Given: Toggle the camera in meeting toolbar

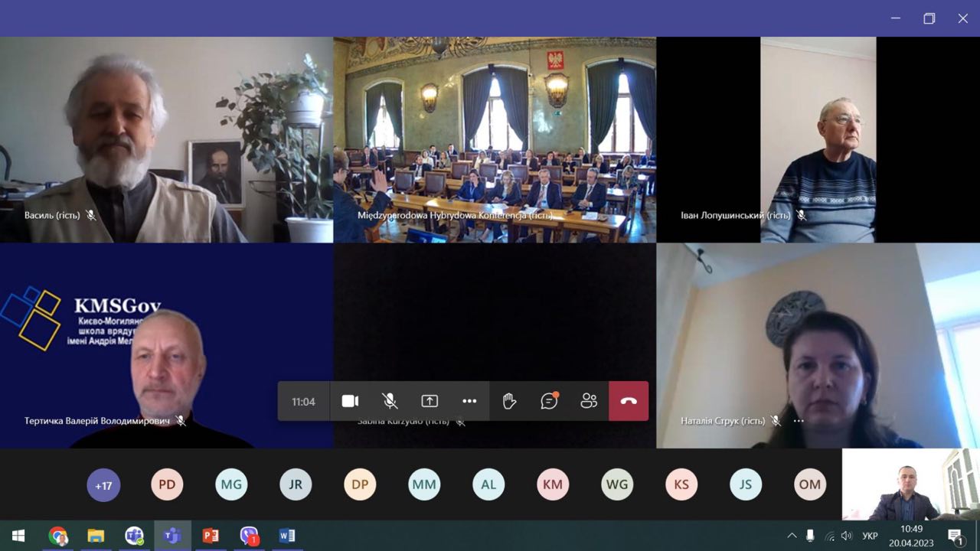Looking at the screenshot, I should [x=350, y=401].
